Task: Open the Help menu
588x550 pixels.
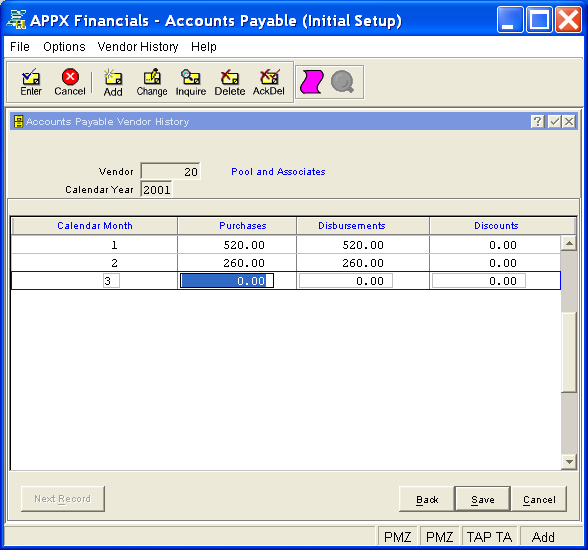Action: (204, 47)
